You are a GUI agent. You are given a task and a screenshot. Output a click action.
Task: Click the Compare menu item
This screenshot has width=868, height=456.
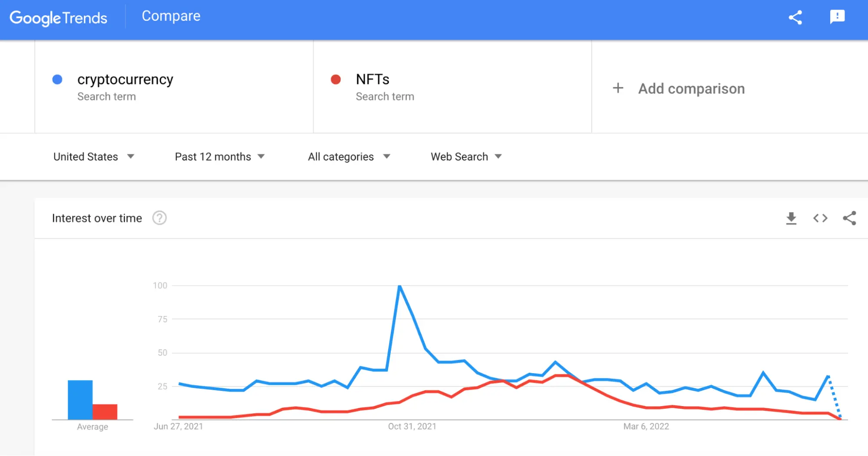coord(171,16)
